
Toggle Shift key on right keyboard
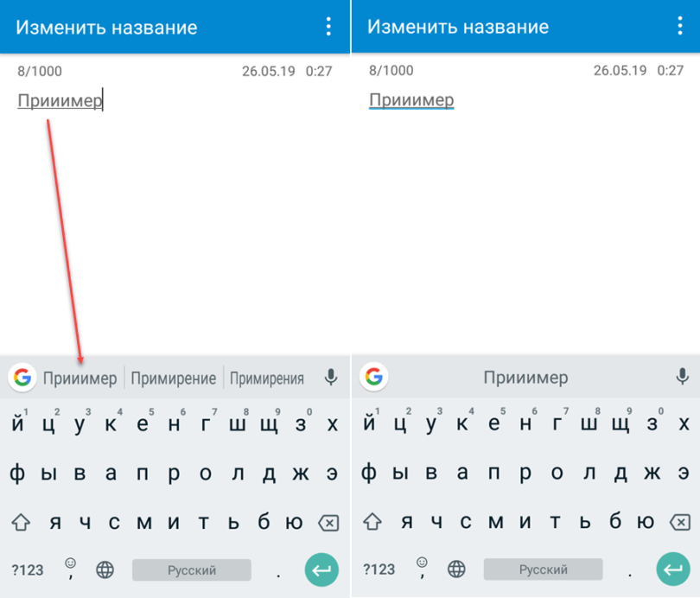point(372,522)
